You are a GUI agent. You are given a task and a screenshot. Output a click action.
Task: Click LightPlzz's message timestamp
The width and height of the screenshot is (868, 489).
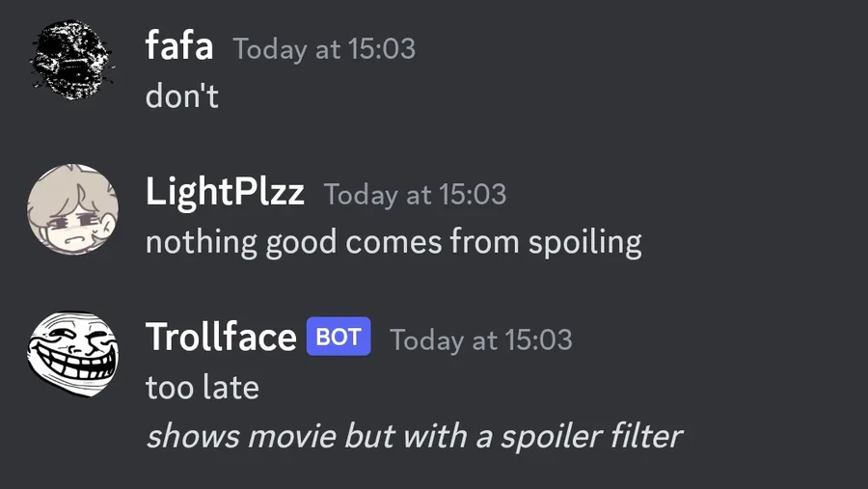[x=415, y=194]
